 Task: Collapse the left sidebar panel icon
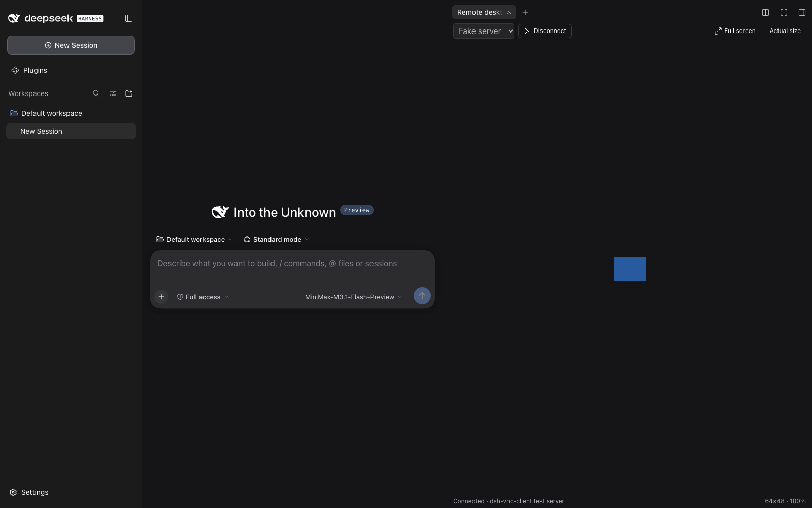(x=129, y=18)
